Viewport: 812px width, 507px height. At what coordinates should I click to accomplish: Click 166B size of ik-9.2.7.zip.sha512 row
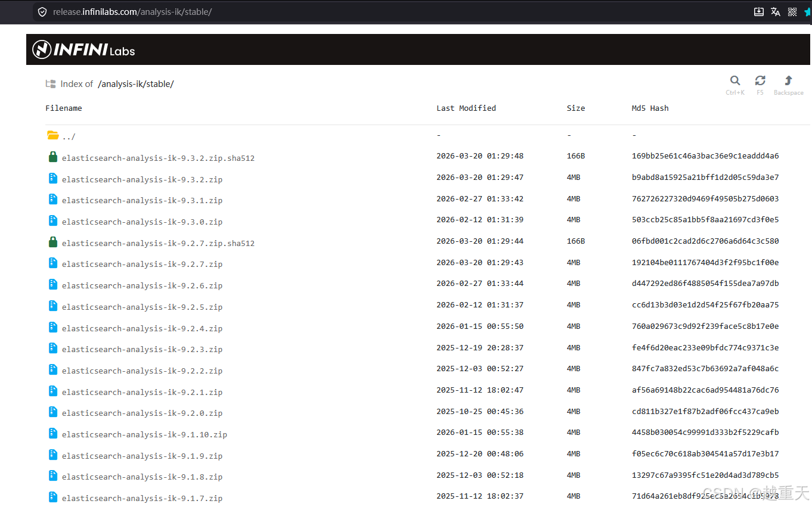pyautogui.click(x=576, y=241)
